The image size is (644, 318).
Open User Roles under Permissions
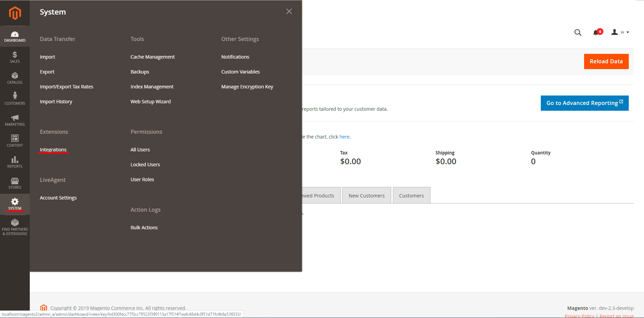(142, 179)
